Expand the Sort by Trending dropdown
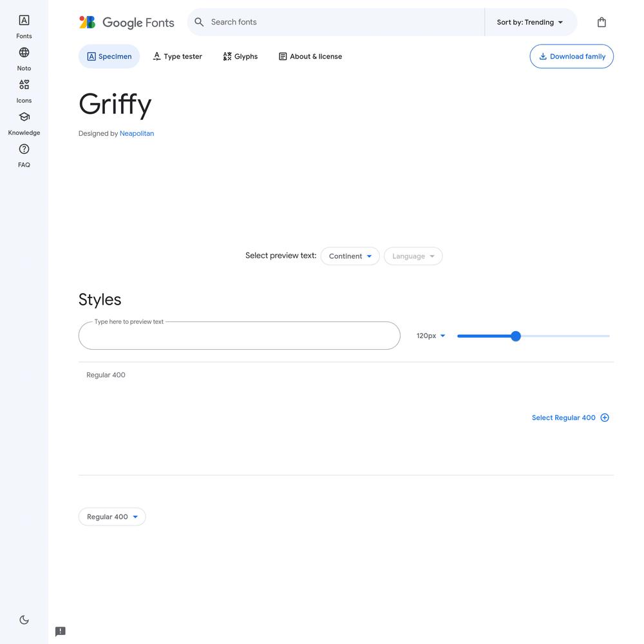 [530, 22]
